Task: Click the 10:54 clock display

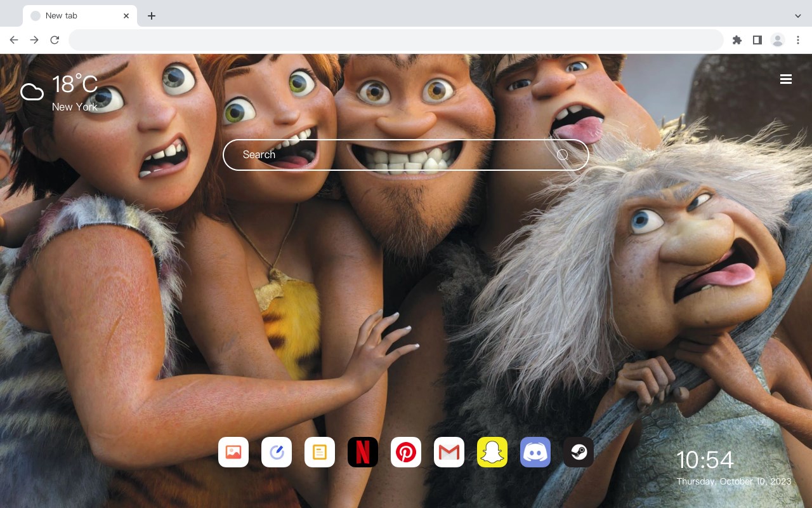Action: [705, 460]
